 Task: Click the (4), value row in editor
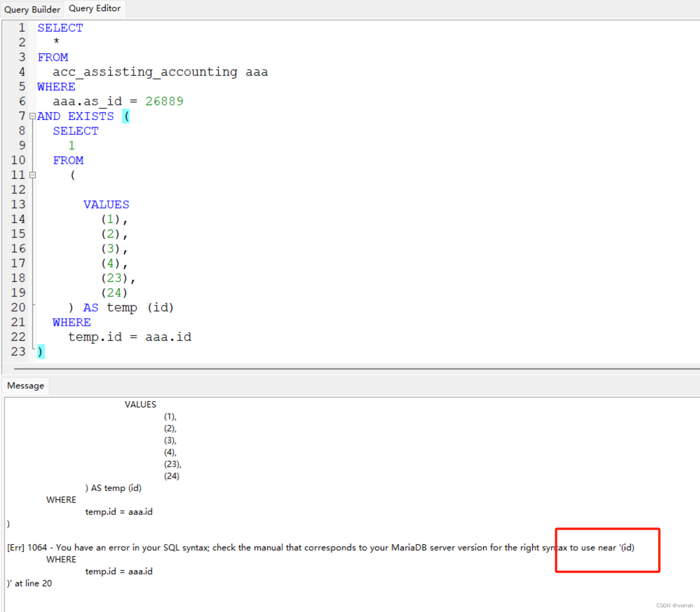coord(114,263)
